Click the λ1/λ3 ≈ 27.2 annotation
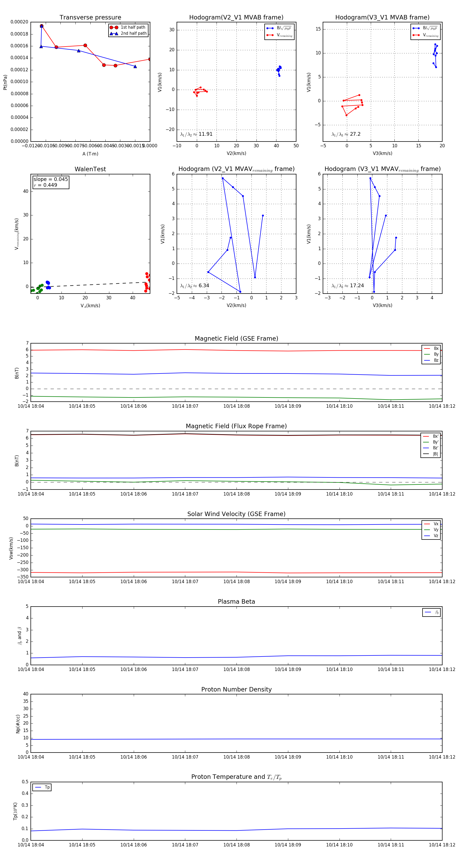The image size is (473, 868). (x=346, y=134)
